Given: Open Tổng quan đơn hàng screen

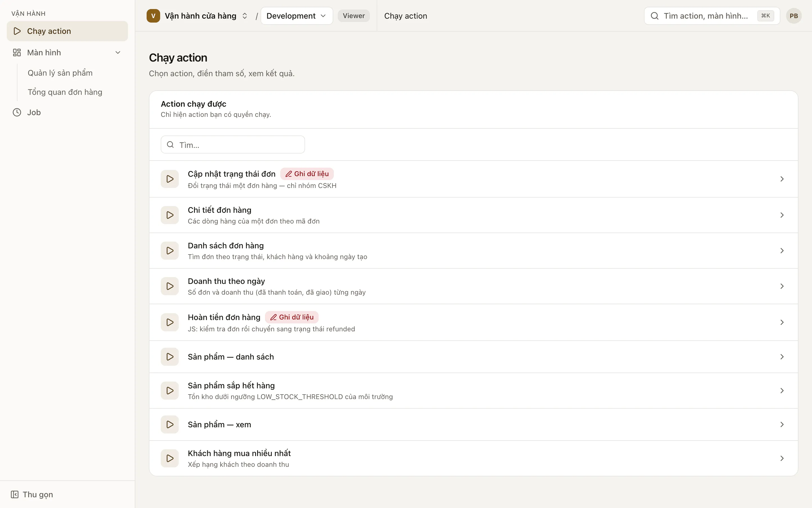Looking at the screenshot, I should [x=65, y=92].
